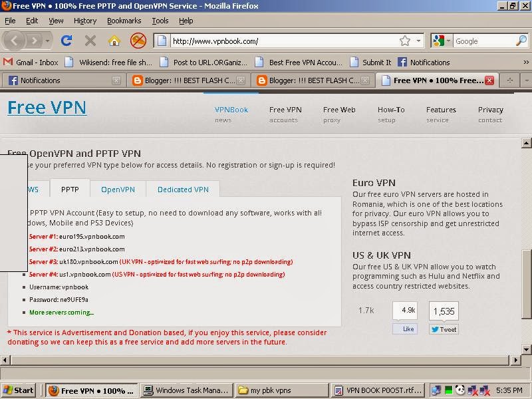Show more bookmarks chevron
This screenshot has height=399, width=532.
click(x=526, y=62)
